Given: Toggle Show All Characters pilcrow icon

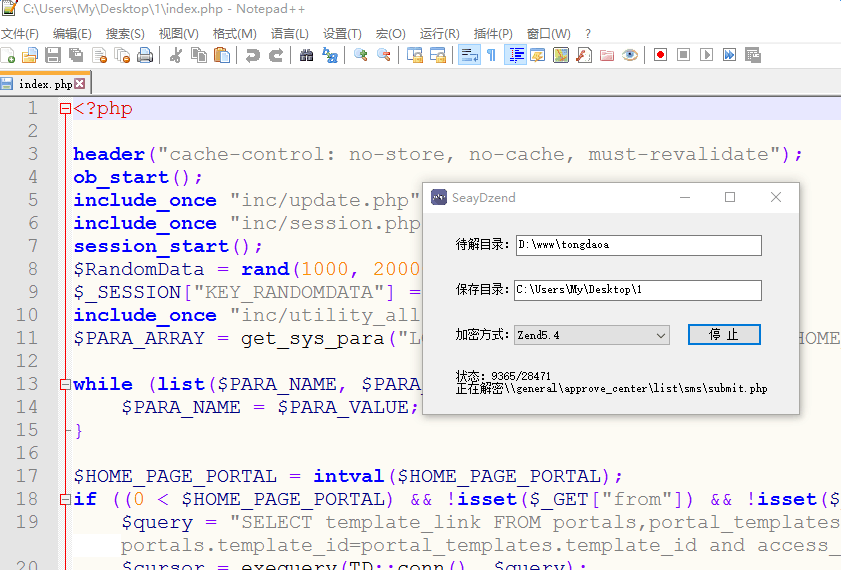Looking at the screenshot, I should 491,55.
